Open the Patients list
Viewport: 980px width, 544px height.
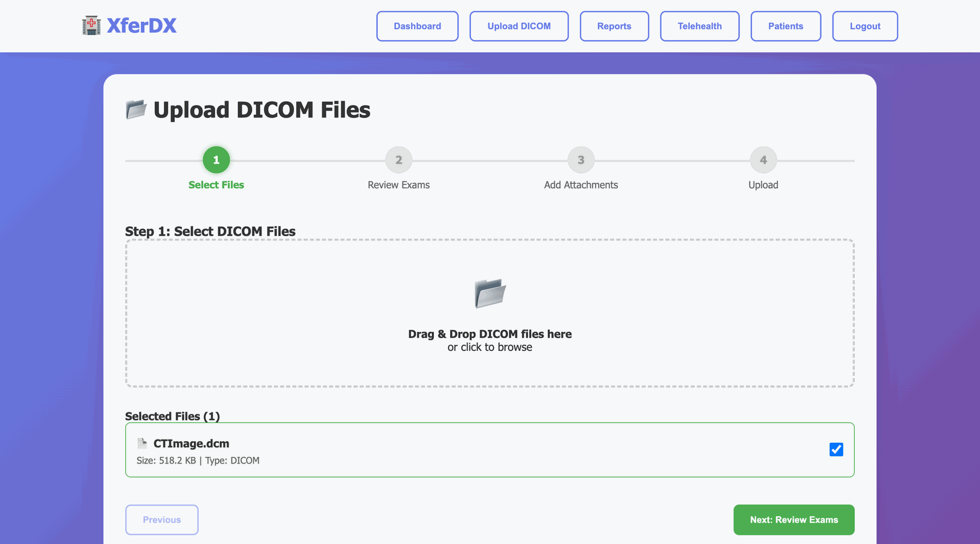(x=786, y=26)
